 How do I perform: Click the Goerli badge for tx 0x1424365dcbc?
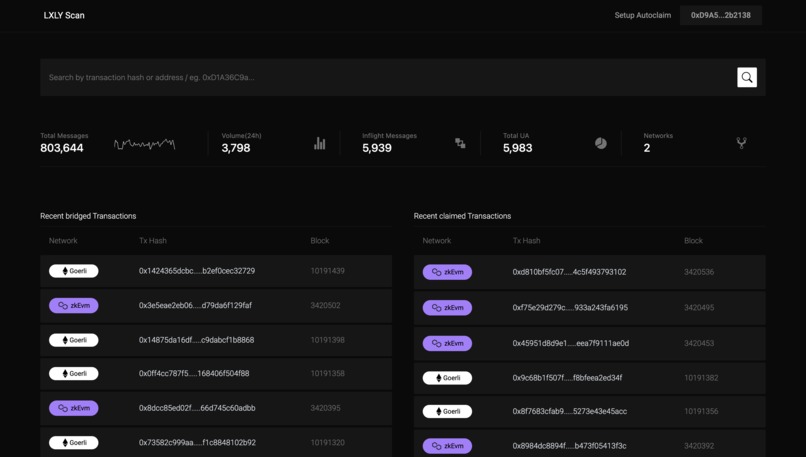pyautogui.click(x=74, y=271)
